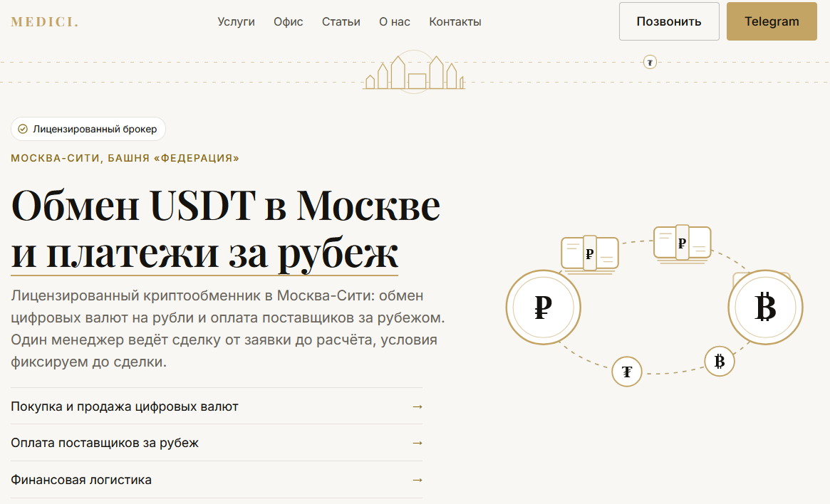
Task: Open Покупка и продажа цифровых валют link
Action: point(217,406)
